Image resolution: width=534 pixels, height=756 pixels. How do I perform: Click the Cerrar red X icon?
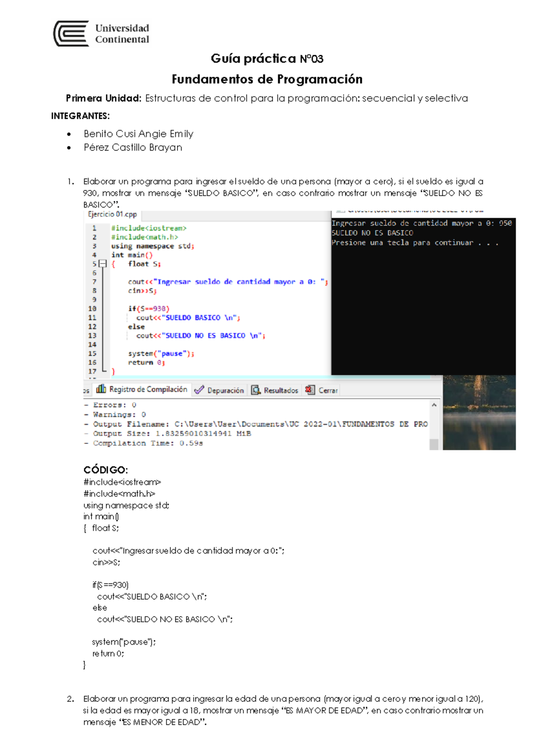click(310, 390)
